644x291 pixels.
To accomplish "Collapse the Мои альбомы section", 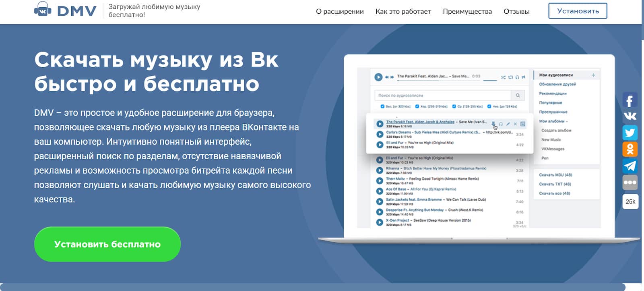I will tap(553, 121).
